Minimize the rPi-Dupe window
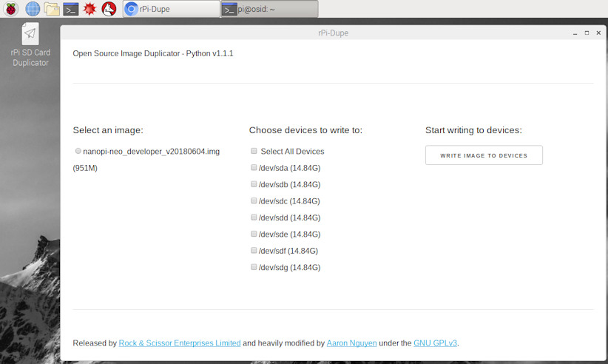The width and height of the screenshot is (608, 364). [x=575, y=33]
